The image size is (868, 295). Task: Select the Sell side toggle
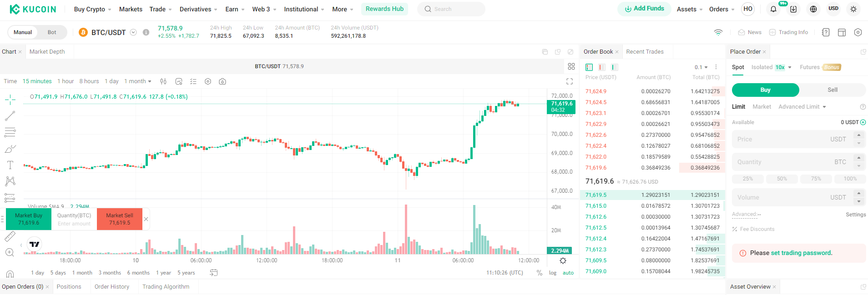point(833,90)
